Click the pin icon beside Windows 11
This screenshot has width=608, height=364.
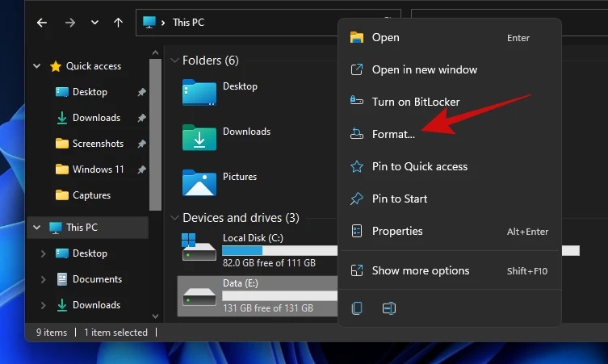pos(141,169)
